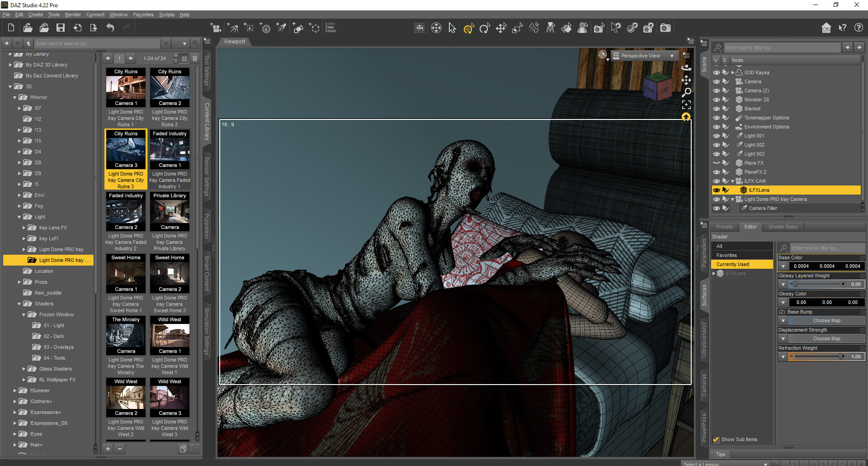Switch to the Shader Baker tab
This screenshot has width=868, height=466.
point(783,227)
